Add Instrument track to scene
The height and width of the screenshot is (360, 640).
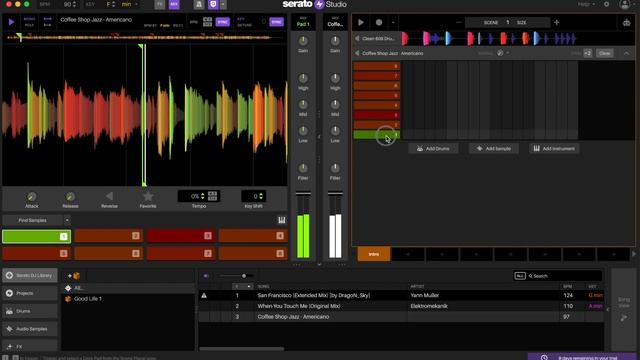tap(554, 149)
